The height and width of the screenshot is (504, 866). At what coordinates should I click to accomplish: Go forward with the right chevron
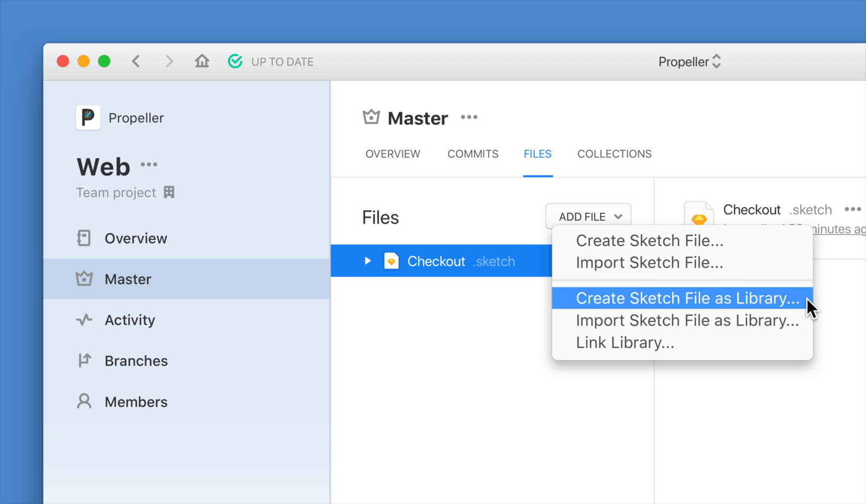(169, 61)
